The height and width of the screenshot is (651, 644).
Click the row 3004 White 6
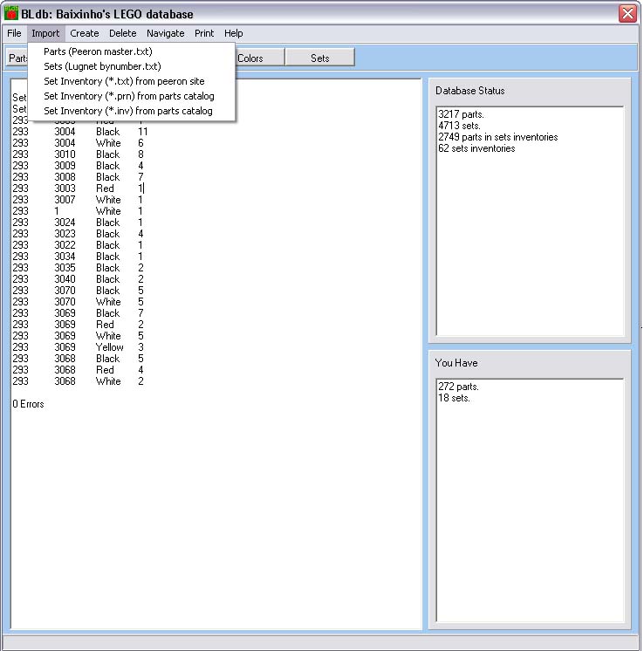[x=78, y=143]
